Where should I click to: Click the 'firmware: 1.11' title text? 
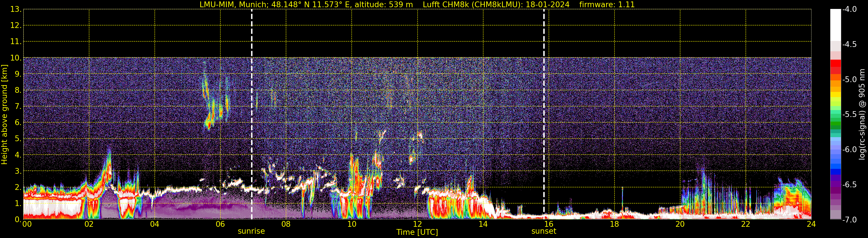[607, 5]
